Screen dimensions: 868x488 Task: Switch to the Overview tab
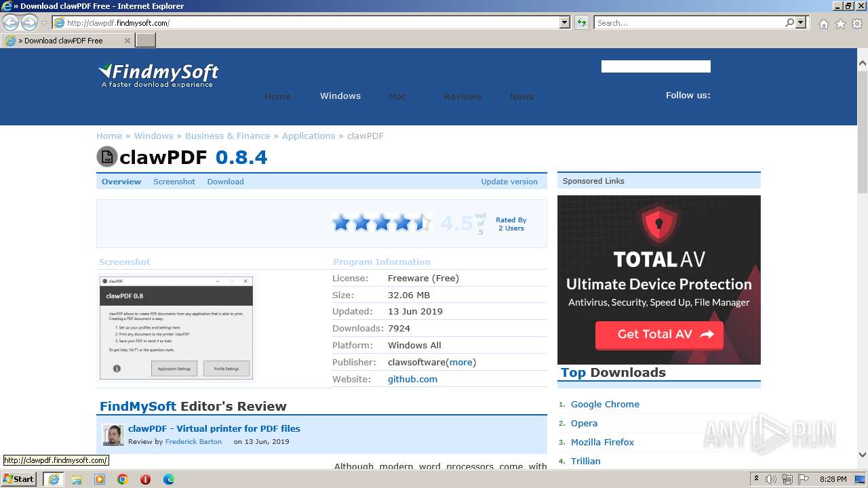pyautogui.click(x=121, y=182)
